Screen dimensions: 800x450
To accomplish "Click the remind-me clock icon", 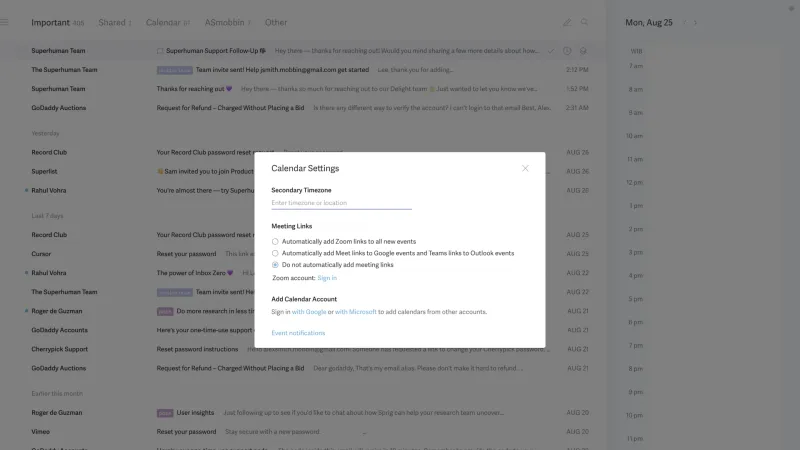I will (567, 51).
